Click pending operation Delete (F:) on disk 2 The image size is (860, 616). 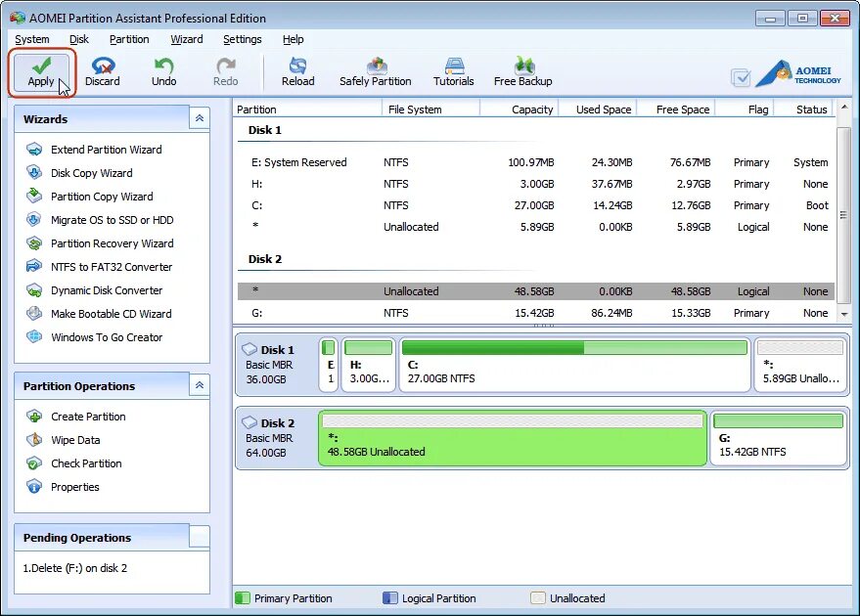click(x=74, y=568)
